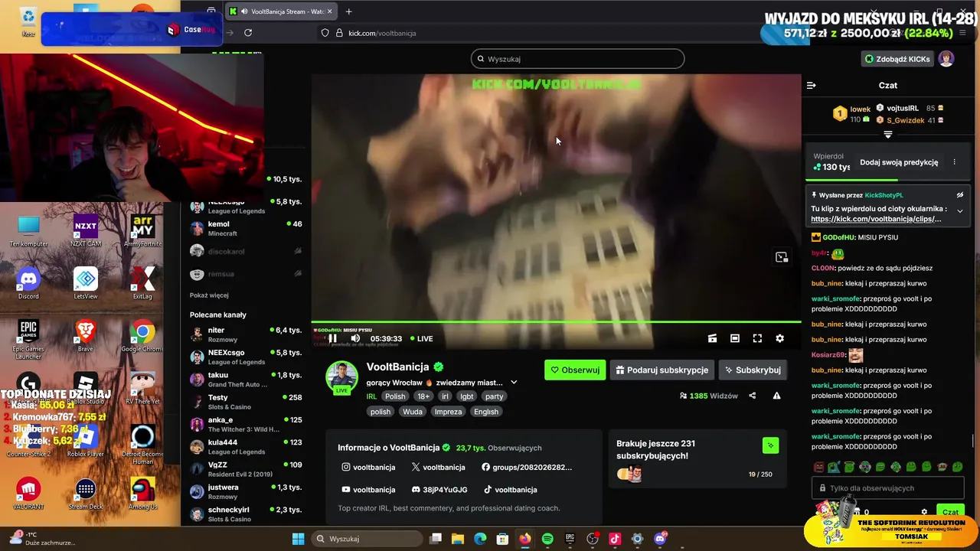Click the Obserwuj follow button
The width and height of the screenshot is (980, 551).
point(575,370)
